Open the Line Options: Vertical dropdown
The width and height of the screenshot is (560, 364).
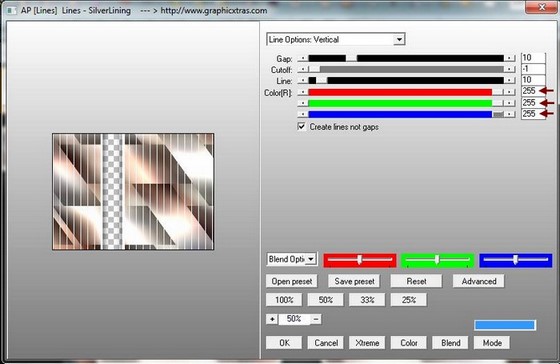(x=399, y=39)
